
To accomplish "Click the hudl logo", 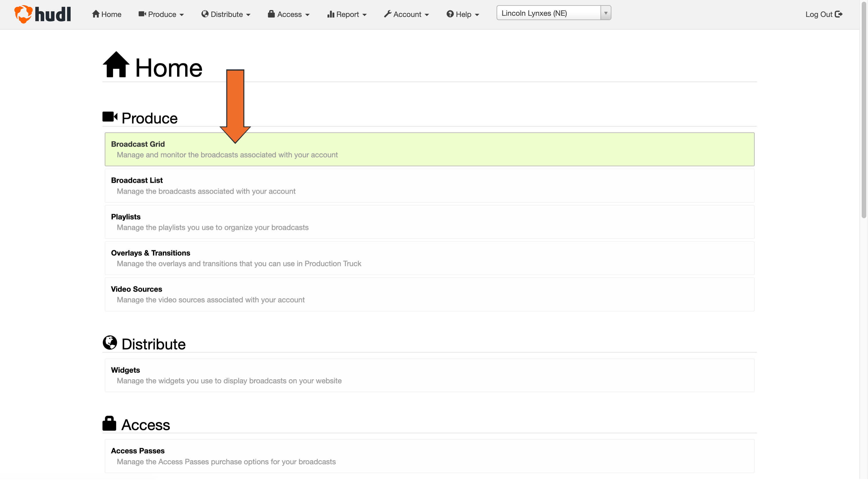I will pyautogui.click(x=42, y=14).
